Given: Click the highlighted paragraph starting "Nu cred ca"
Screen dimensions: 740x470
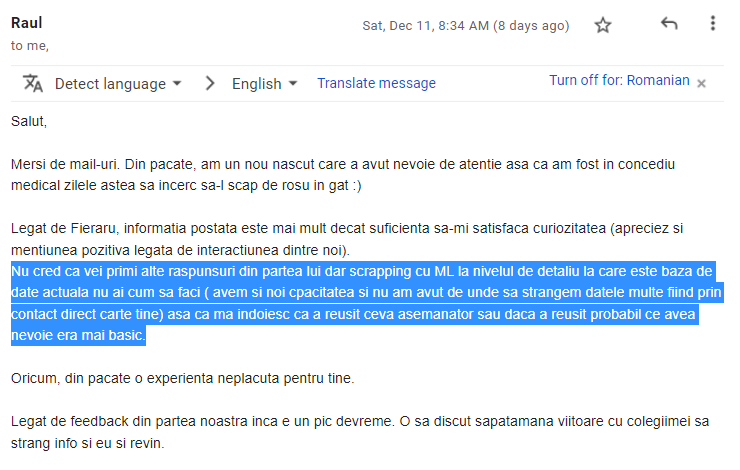Looking at the screenshot, I should [366, 303].
